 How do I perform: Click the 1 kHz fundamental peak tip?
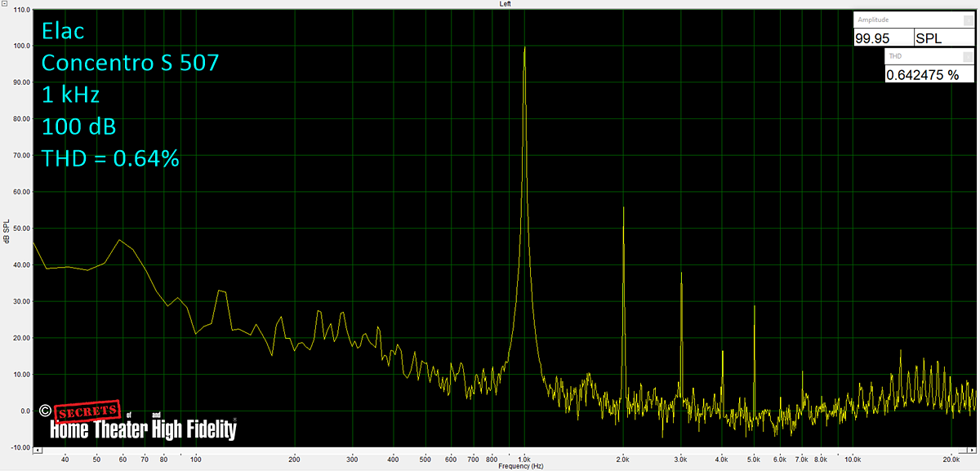tap(524, 47)
